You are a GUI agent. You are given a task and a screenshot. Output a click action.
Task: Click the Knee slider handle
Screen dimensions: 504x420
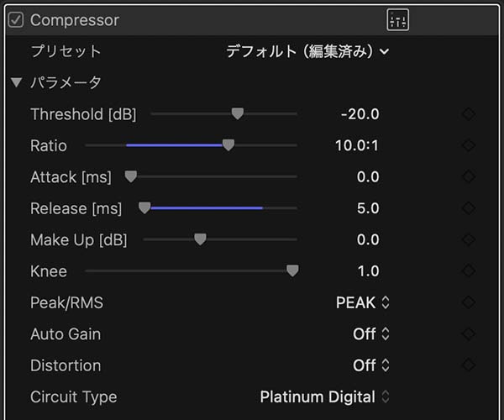point(292,270)
